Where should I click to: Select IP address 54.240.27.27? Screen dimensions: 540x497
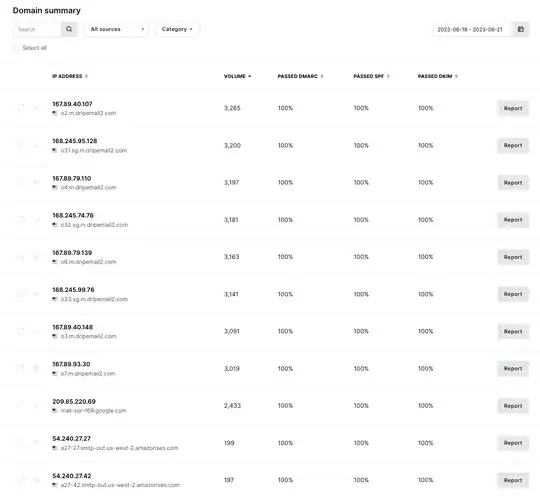coord(72,438)
